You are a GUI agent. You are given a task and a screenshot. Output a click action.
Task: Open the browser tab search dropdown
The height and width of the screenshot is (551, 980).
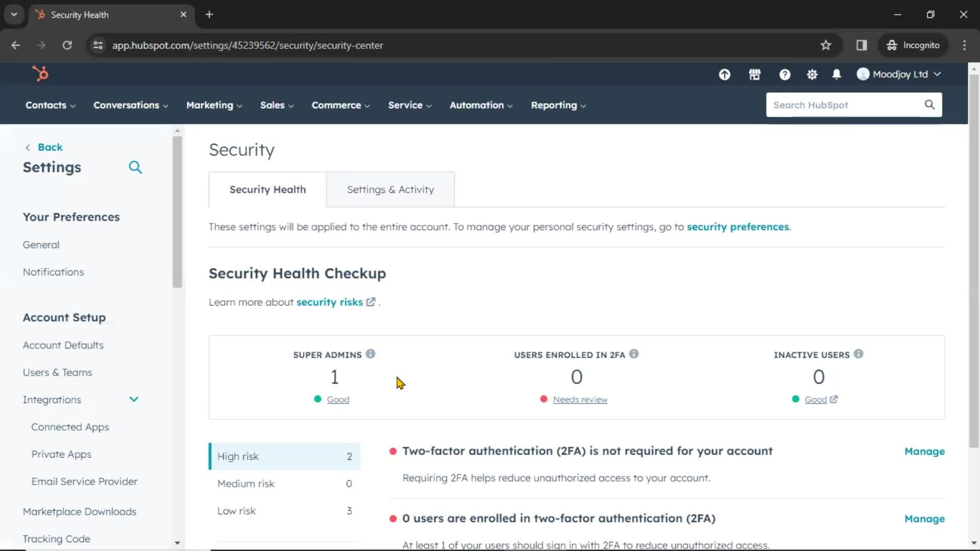[x=14, y=14]
